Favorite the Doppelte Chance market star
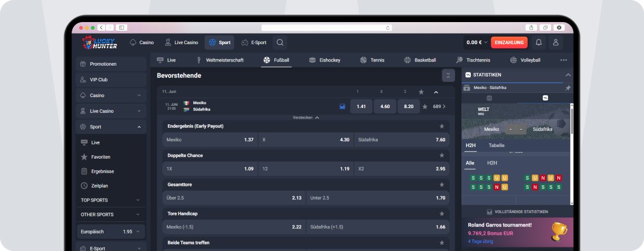Viewport: 644px width, 251px height. (x=442, y=155)
